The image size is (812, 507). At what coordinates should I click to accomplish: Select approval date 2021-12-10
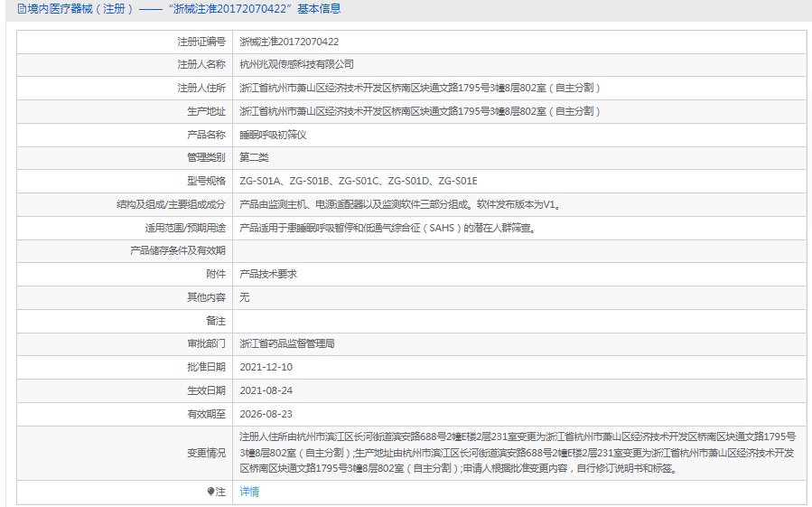pos(266,367)
